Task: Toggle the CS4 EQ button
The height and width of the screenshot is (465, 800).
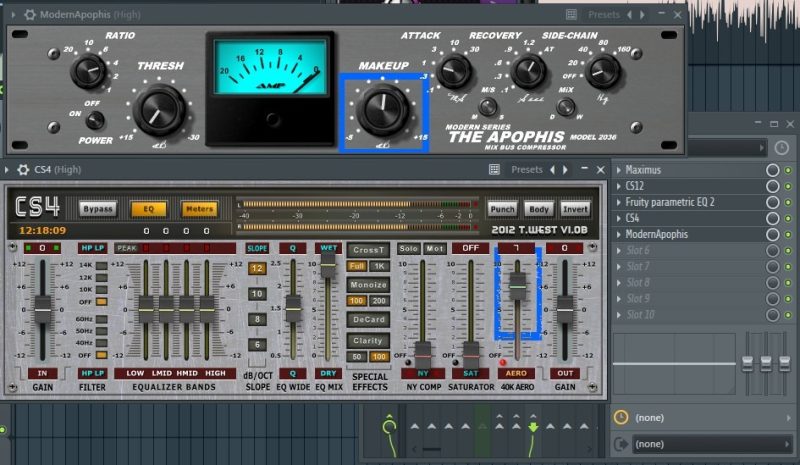Action: click(148, 209)
